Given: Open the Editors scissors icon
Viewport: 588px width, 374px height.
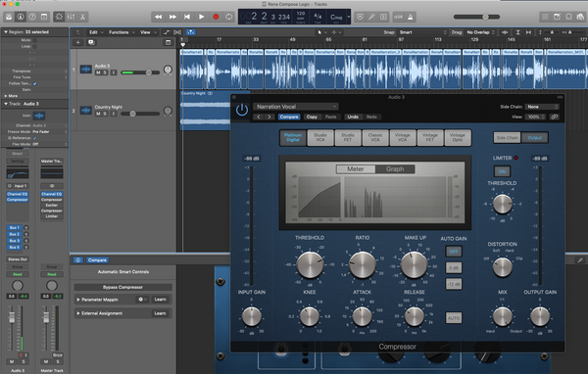Looking at the screenshot, I should click(x=82, y=17).
